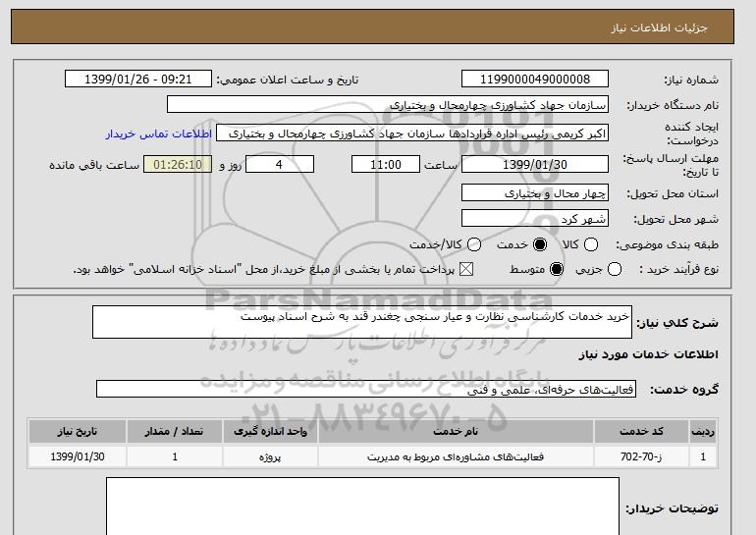
Task: Toggle the اسناد خزانه اسلامی payment checkbox
Action: 465,269
